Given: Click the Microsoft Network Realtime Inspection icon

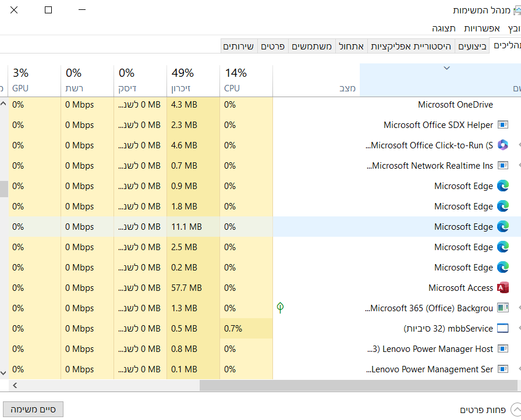Looking at the screenshot, I should 503,166.
